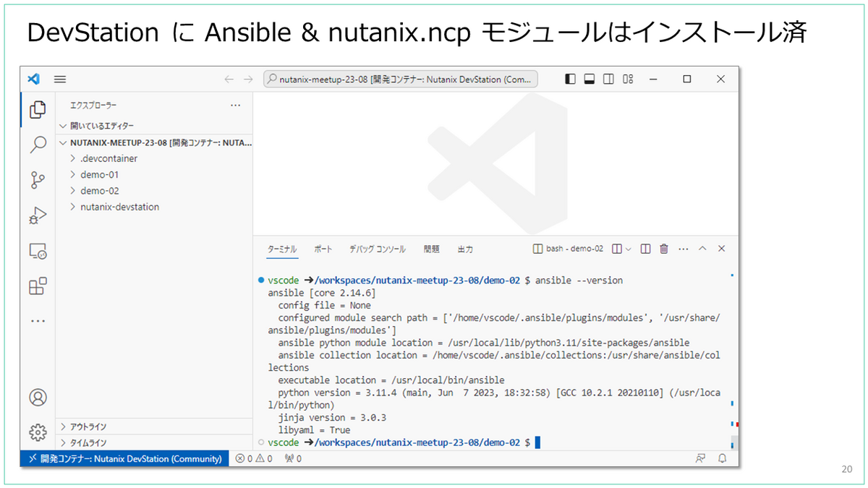Go back with the left arrow

[x=229, y=79]
